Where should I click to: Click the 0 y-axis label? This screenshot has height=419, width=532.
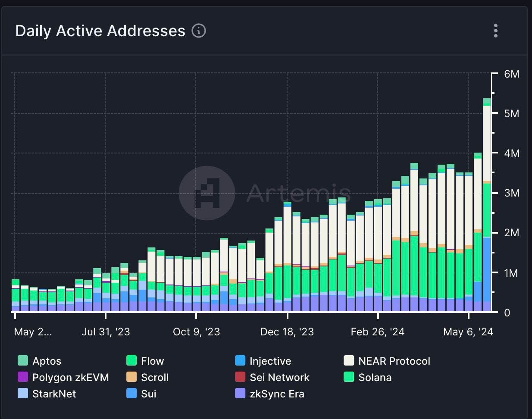point(507,313)
